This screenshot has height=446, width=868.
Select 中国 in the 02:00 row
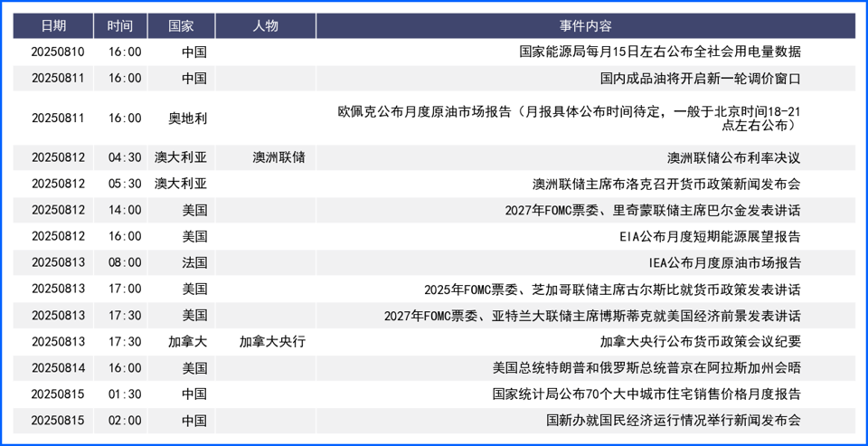tap(194, 420)
